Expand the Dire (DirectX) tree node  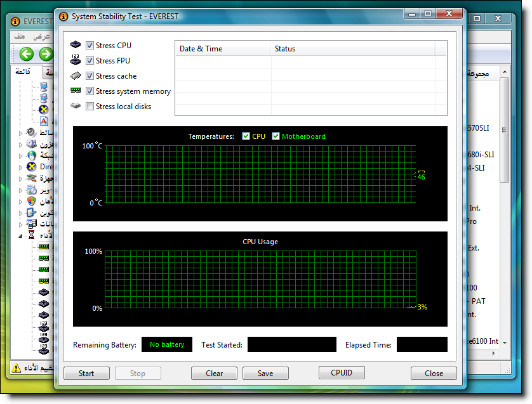20,167
